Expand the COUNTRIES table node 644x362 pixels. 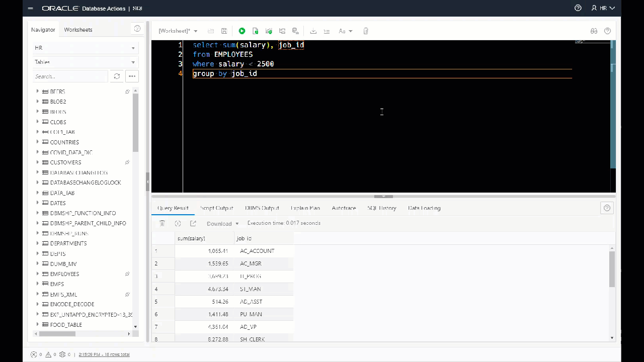(x=37, y=142)
